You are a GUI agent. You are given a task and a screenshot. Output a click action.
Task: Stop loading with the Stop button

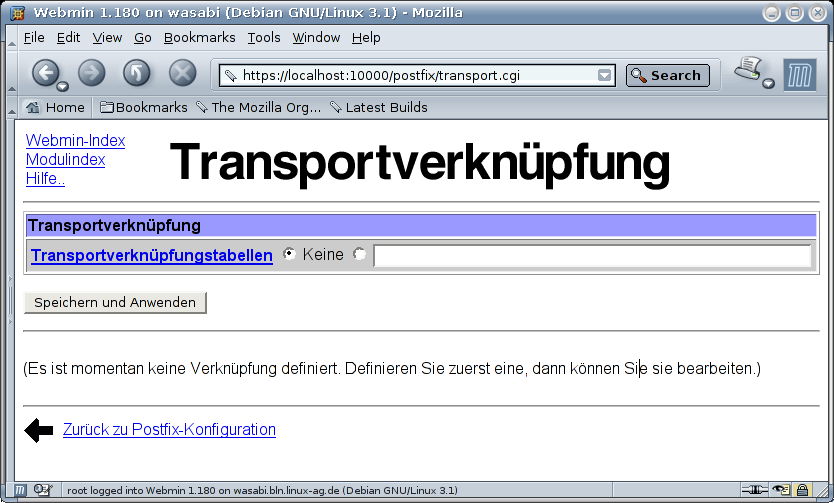coord(182,73)
